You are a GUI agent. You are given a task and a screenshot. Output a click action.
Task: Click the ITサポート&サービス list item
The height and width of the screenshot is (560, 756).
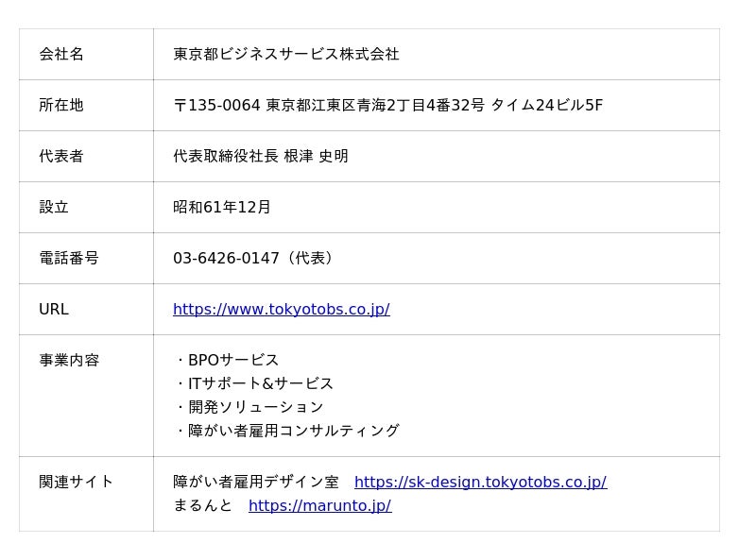click(x=260, y=384)
